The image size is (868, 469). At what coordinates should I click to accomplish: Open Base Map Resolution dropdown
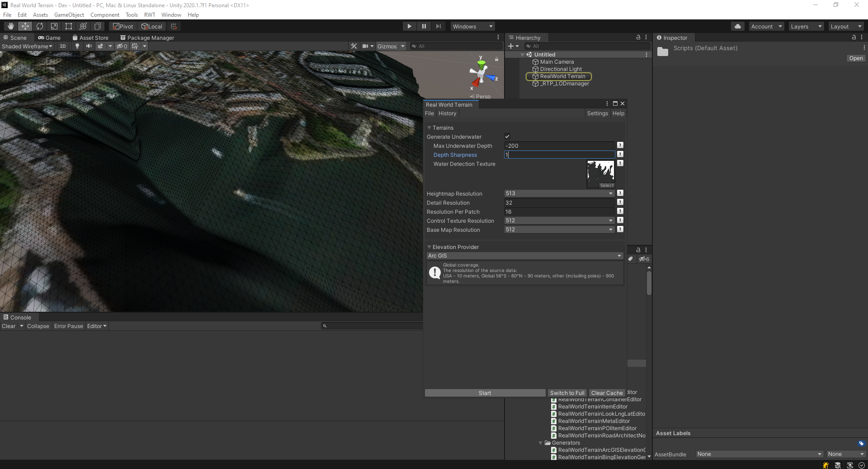coord(559,230)
